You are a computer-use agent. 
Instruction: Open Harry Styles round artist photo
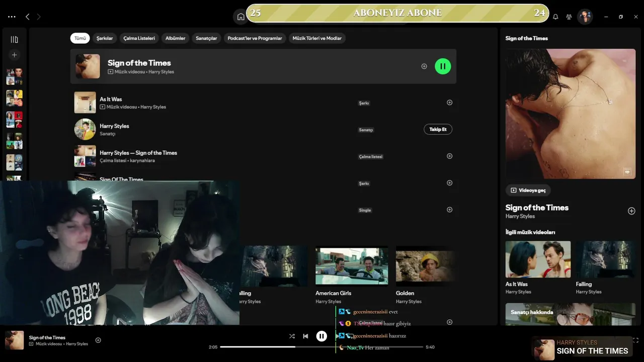[x=85, y=129]
